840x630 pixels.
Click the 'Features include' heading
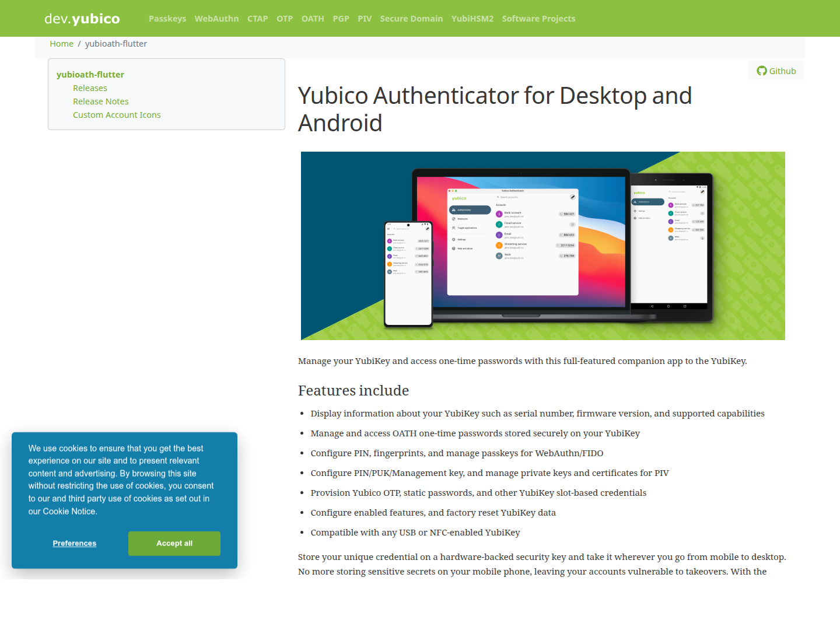353,390
